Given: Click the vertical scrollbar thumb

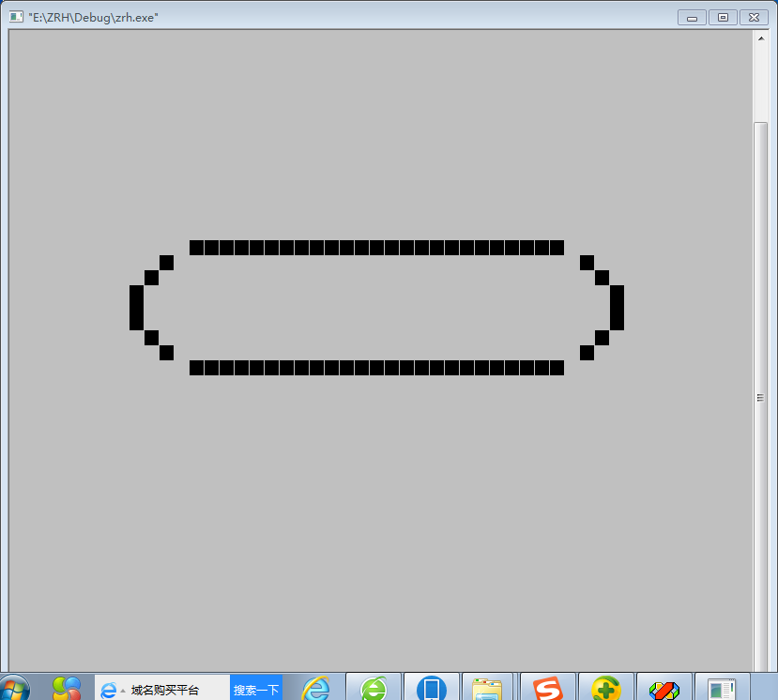Looking at the screenshot, I should (x=760, y=397).
